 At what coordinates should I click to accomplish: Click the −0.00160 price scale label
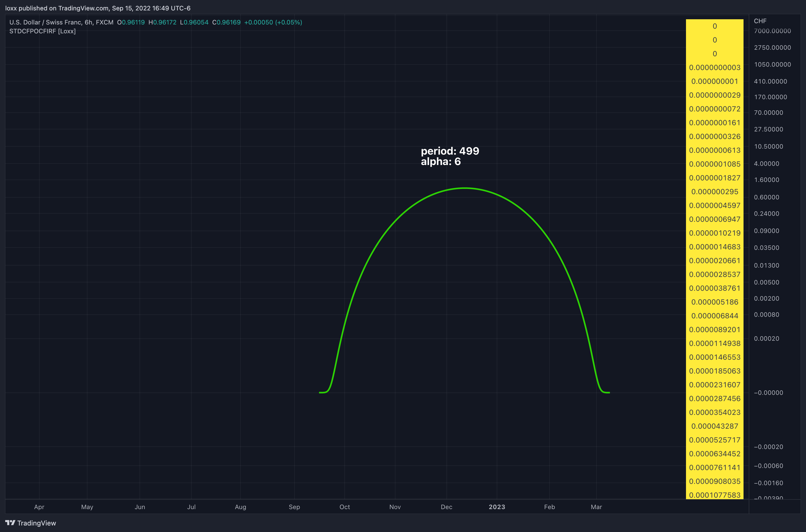tap(769, 483)
